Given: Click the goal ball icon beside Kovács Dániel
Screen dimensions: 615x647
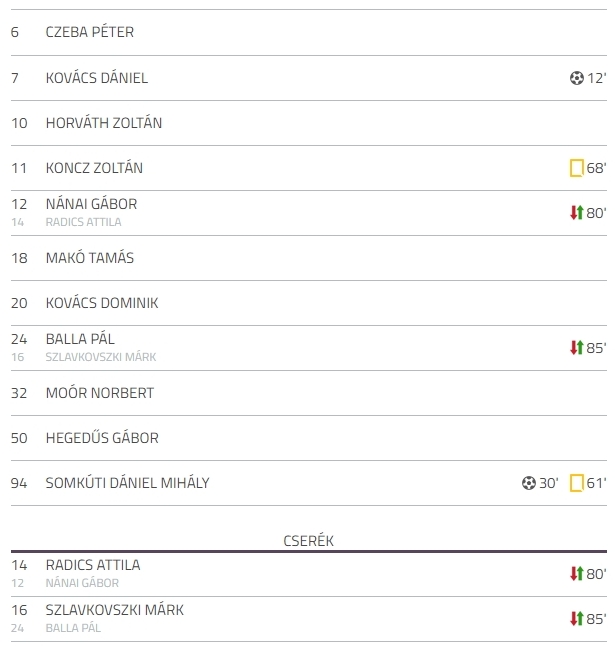Looking at the screenshot, I should (x=577, y=78).
